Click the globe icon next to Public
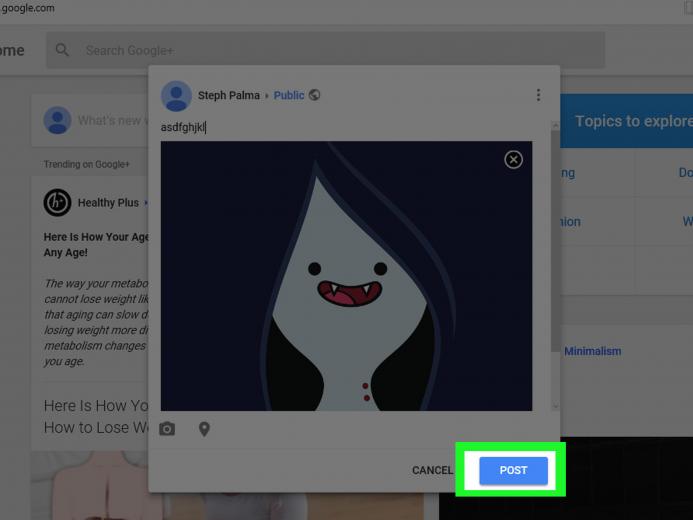The height and width of the screenshot is (520, 693). 314,95
